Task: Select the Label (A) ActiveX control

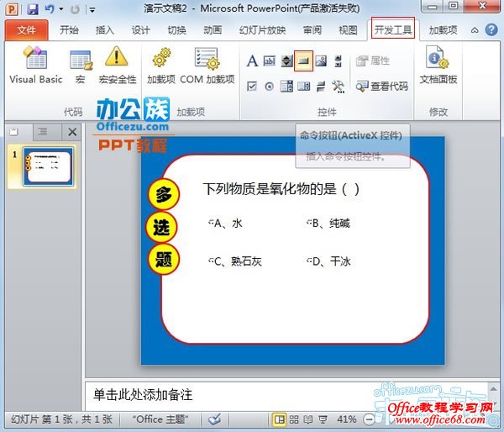Action: click(x=252, y=61)
